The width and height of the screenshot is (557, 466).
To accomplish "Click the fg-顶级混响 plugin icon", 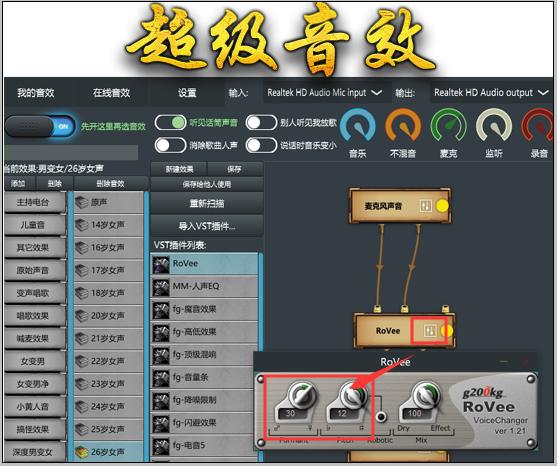I will (x=161, y=355).
